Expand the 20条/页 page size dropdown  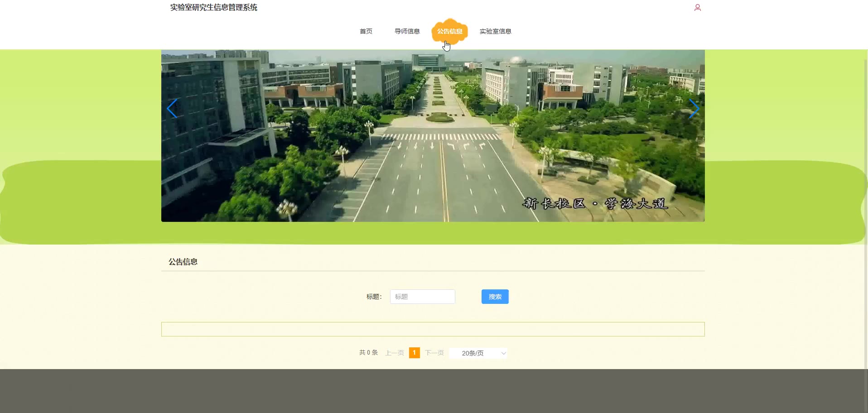pos(478,353)
